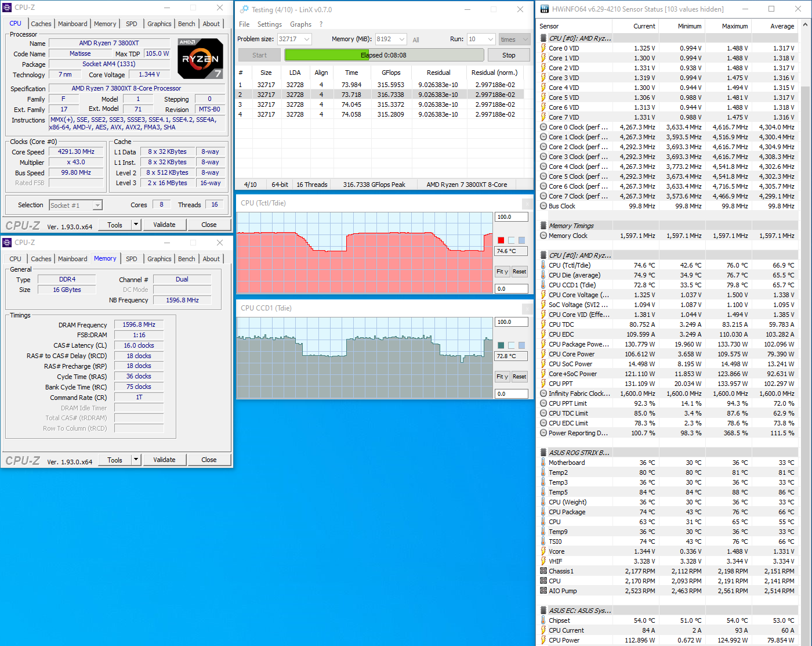Open the Tools dropdown arrow in upper CPU-Z
Image resolution: width=812 pixels, height=646 pixels.
(x=136, y=225)
